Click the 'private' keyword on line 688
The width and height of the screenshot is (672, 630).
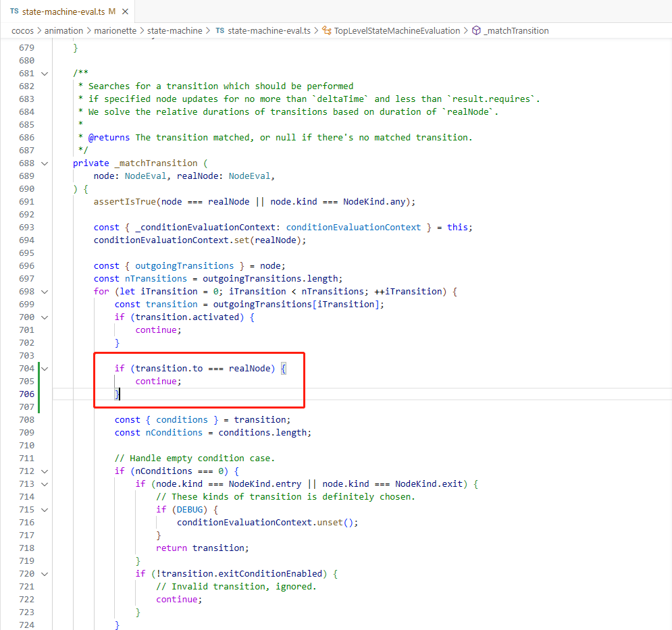tap(91, 163)
